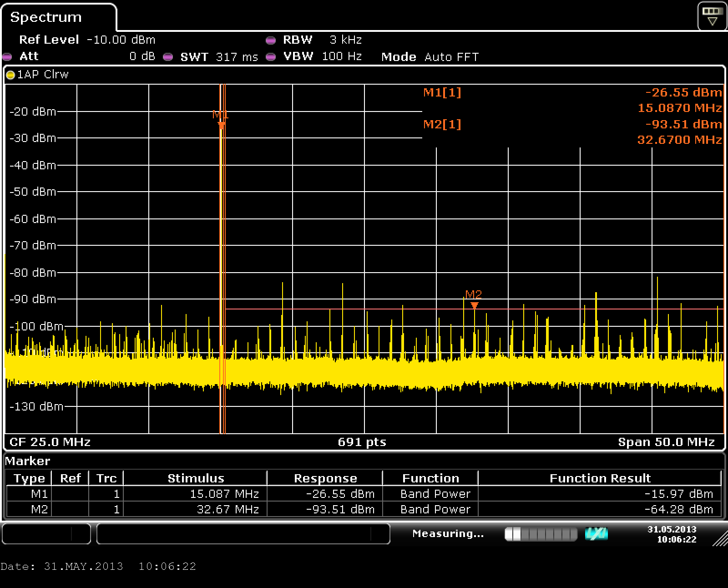Click the Function Result column header
This screenshot has width=728, height=588.
(600, 478)
